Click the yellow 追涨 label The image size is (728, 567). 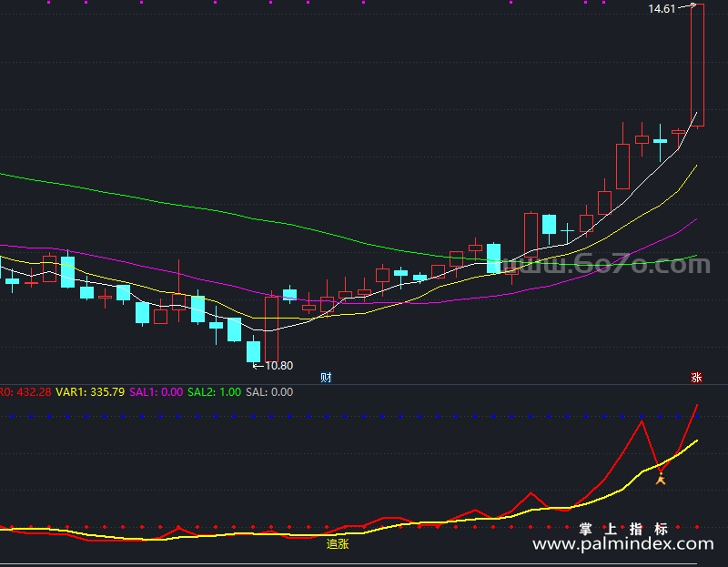[x=338, y=543]
